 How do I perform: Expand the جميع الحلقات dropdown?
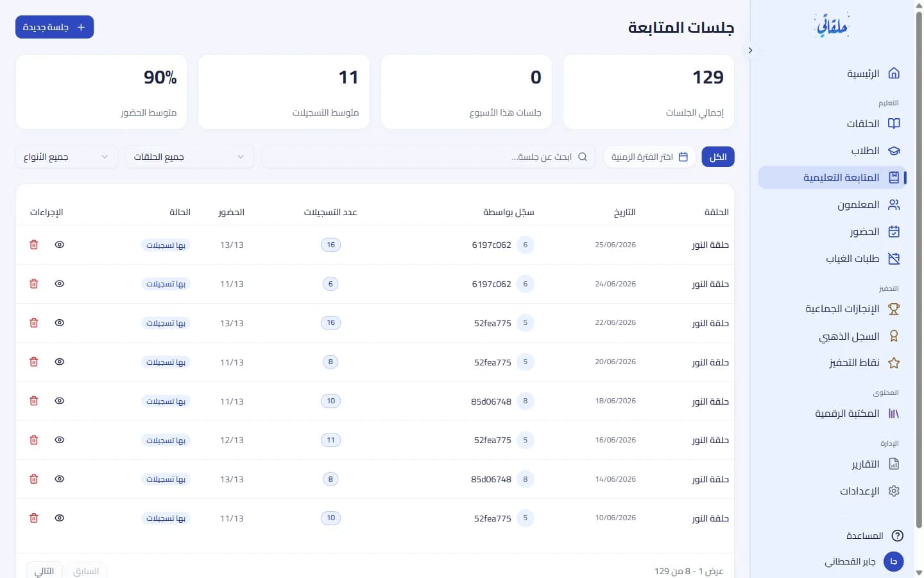(x=189, y=157)
